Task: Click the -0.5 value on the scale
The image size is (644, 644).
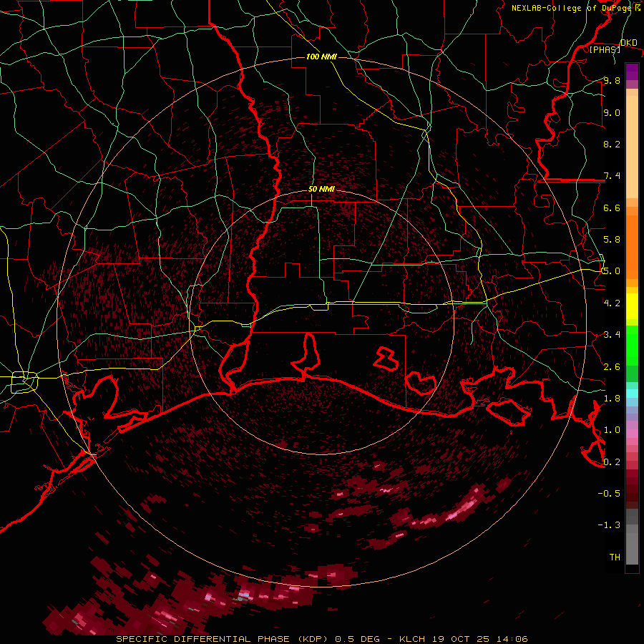Action: click(609, 494)
